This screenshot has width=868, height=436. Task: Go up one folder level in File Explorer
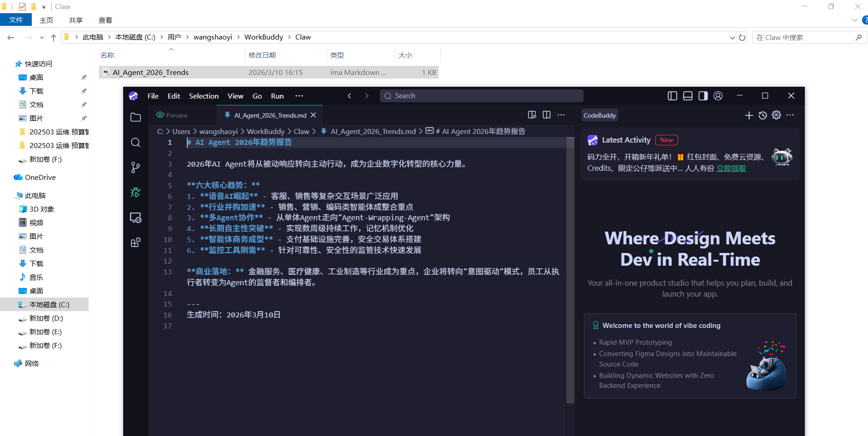(54, 38)
